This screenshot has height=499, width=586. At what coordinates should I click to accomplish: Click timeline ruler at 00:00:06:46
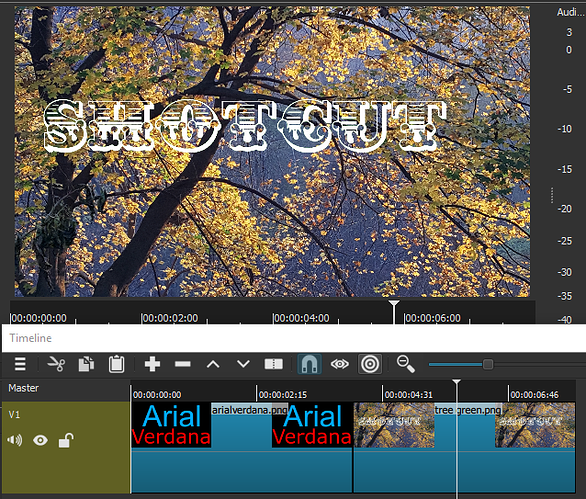pyautogui.click(x=534, y=395)
